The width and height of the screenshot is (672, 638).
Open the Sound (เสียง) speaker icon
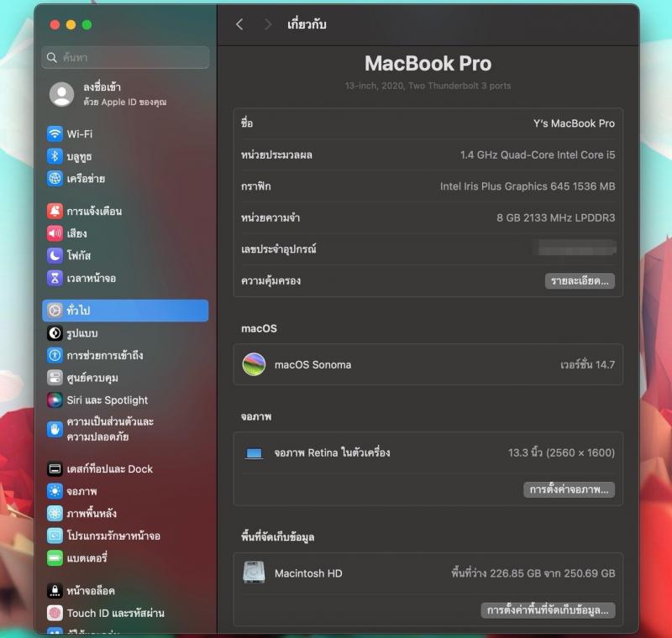click(55, 233)
